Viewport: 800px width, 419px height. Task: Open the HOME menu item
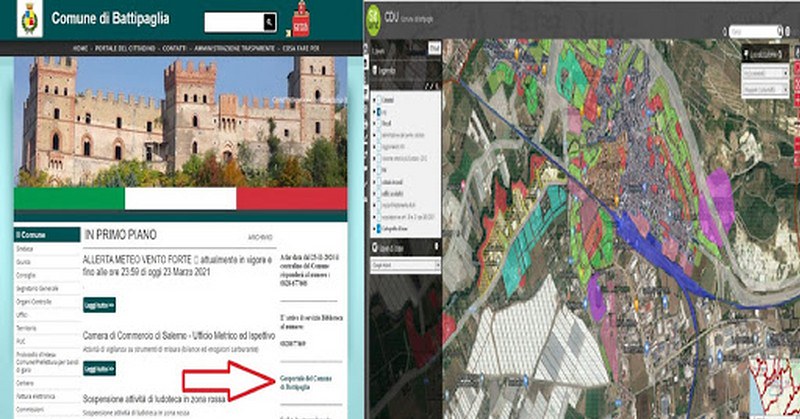point(80,48)
